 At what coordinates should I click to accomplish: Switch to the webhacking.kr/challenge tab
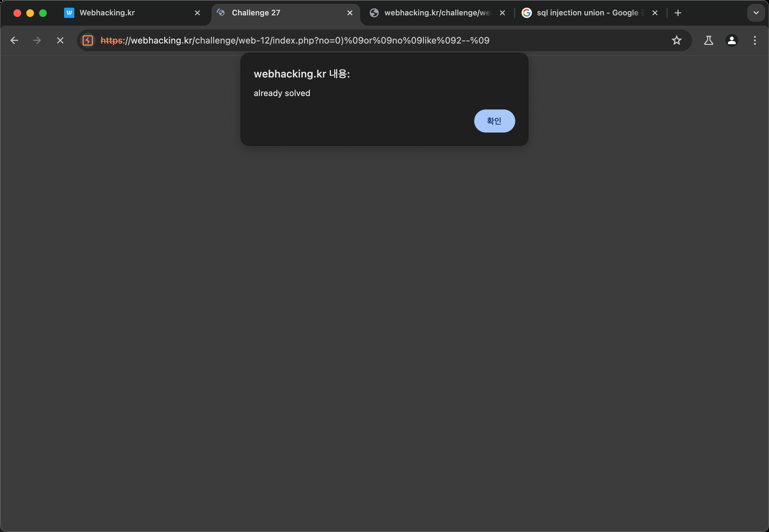click(x=434, y=13)
